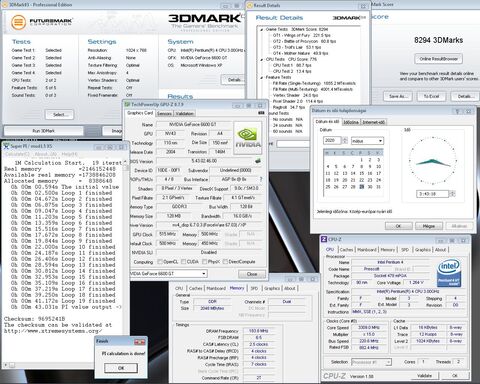Image resolution: width=480 pixels, height=384 pixels.
Task: Toggle the CUDA checkbox in GPU-Z
Action: pos(183,262)
